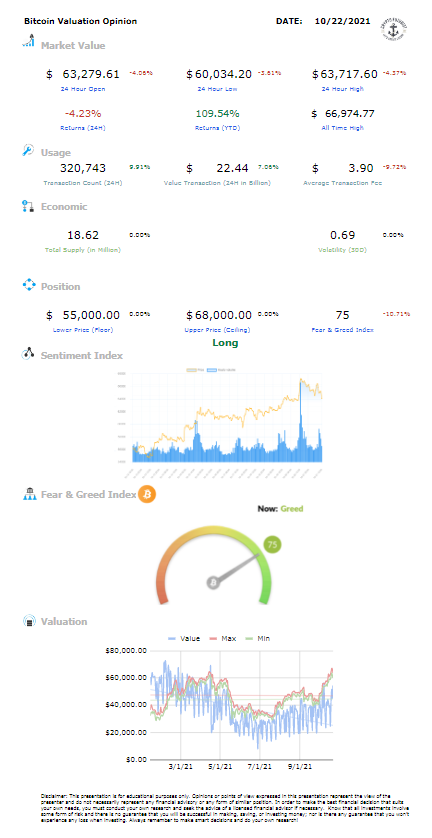Toggle the Value legend in Valuation chart
Screen dimensions: 432x838
(183, 639)
